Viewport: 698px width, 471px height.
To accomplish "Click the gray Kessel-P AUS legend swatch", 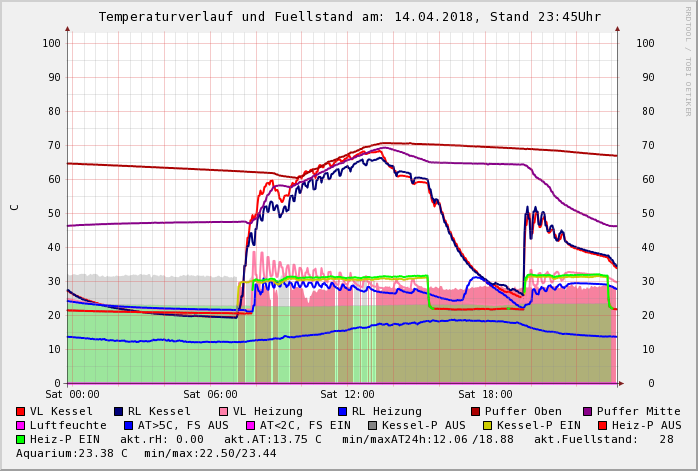I will click(x=373, y=425).
